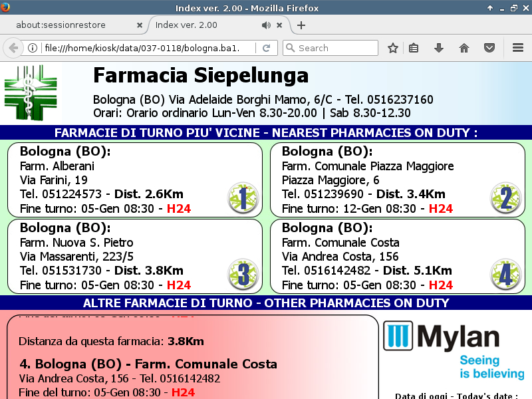
Task: Click the Firefox back arrow button
Action: coord(13,48)
